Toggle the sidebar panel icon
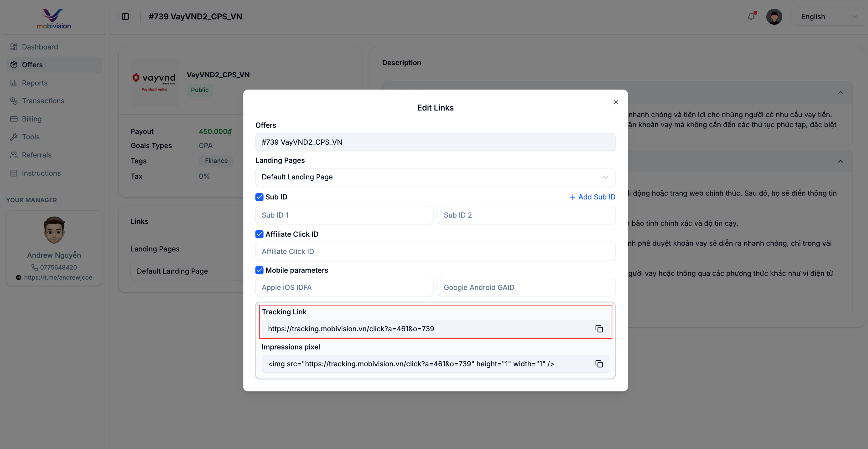 tap(125, 17)
